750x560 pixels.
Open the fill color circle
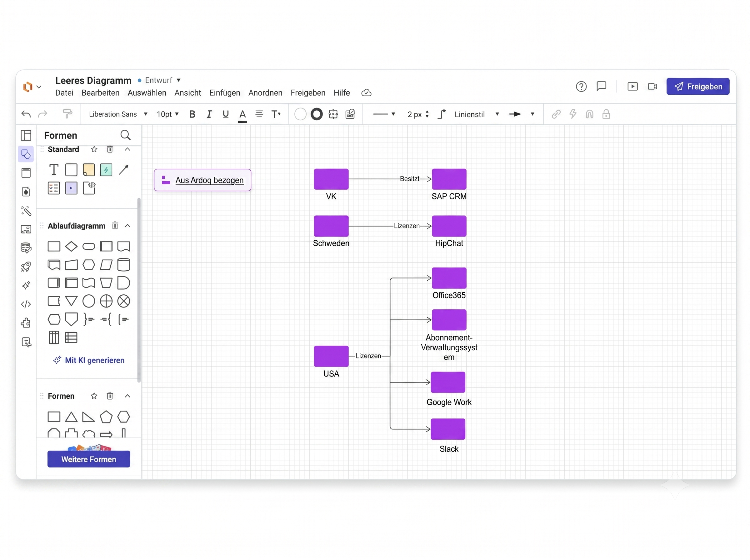point(300,114)
